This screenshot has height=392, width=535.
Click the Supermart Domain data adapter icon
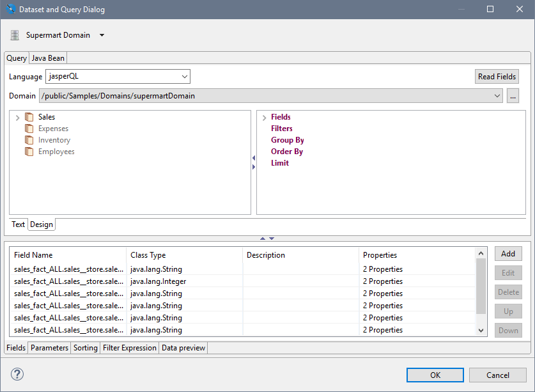coord(15,35)
